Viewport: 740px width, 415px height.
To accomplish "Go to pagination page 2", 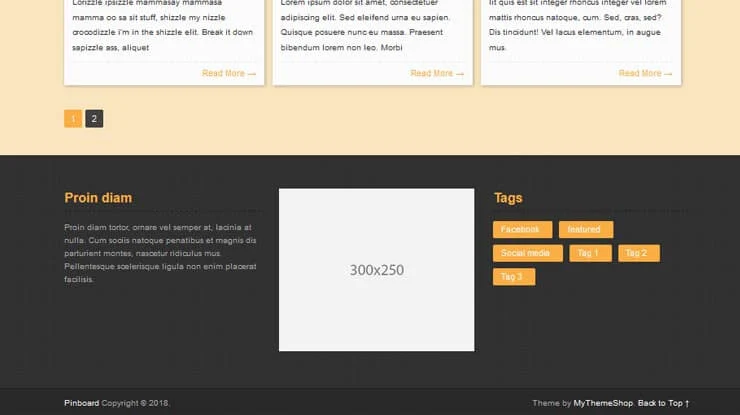I will click(x=94, y=119).
